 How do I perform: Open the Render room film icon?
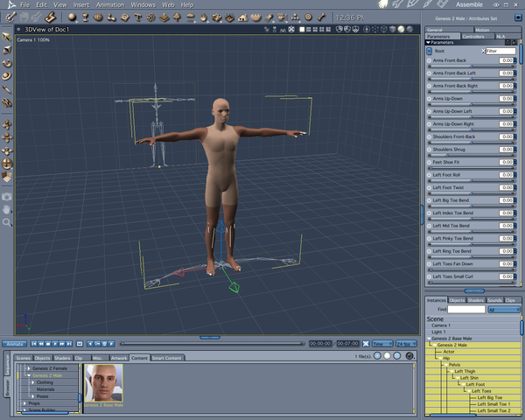[x=442, y=4]
